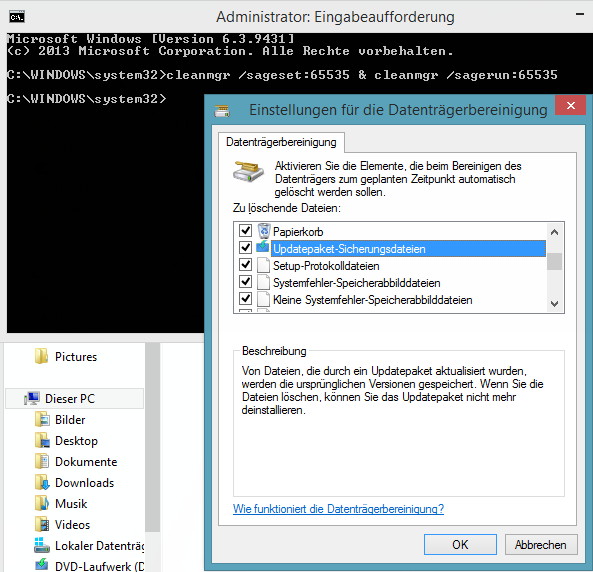This screenshot has width=593, height=572.
Task: Click the Bilder folder icon
Action: pyautogui.click(x=42, y=420)
